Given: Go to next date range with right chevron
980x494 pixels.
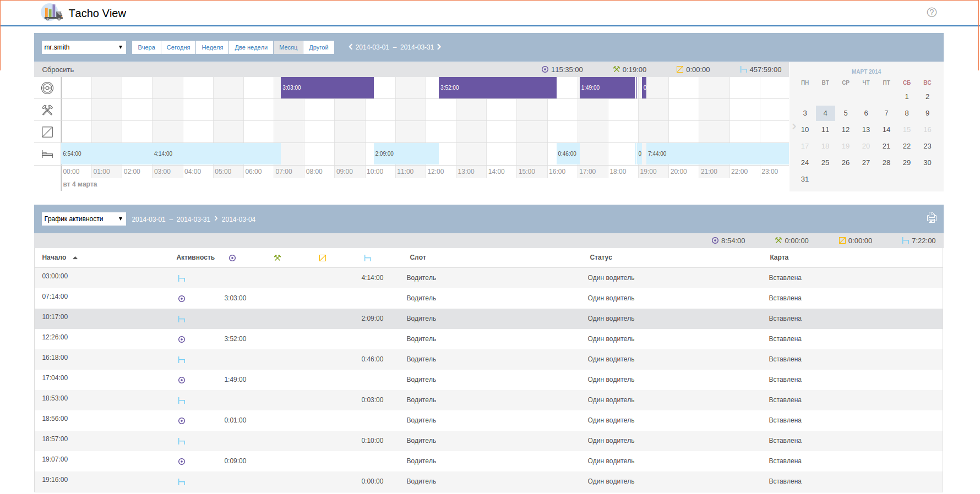Looking at the screenshot, I should coord(439,47).
